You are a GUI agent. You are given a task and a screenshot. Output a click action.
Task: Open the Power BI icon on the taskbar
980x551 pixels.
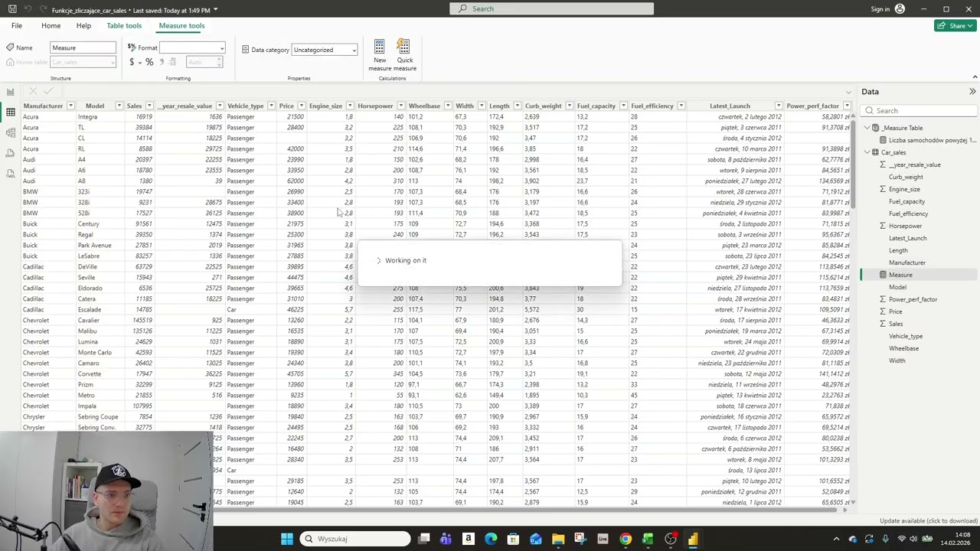point(693,539)
